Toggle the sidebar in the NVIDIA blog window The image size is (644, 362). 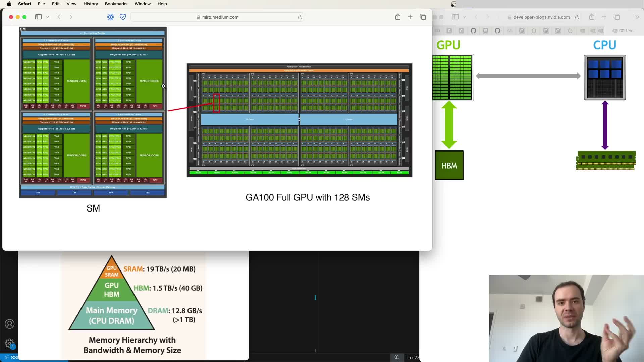pos(455,17)
